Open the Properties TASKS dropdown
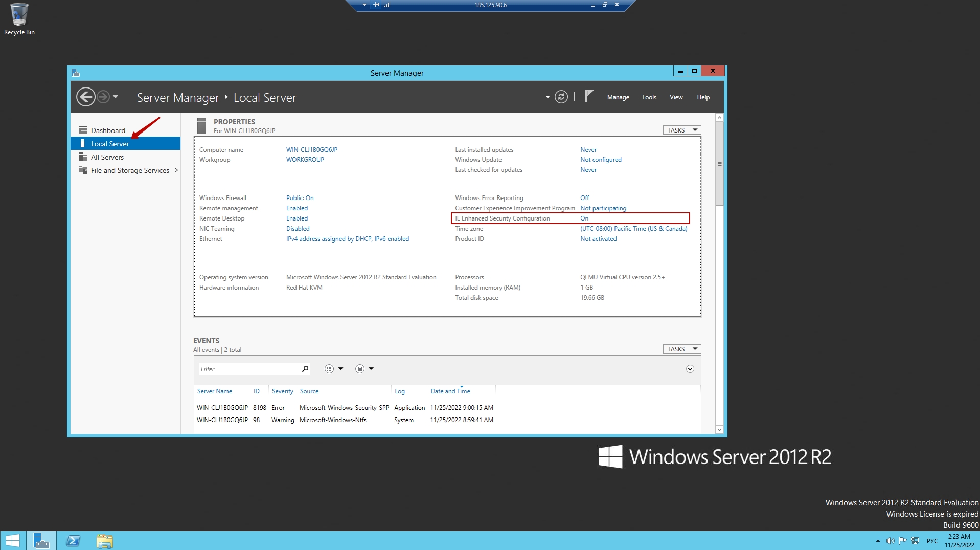 [682, 130]
